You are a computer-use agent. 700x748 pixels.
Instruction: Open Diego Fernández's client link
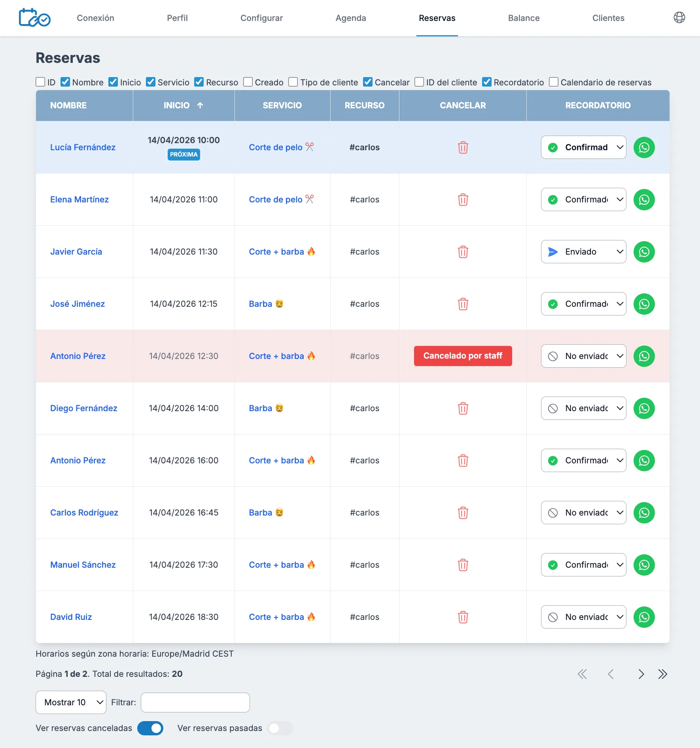[x=83, y=408]
